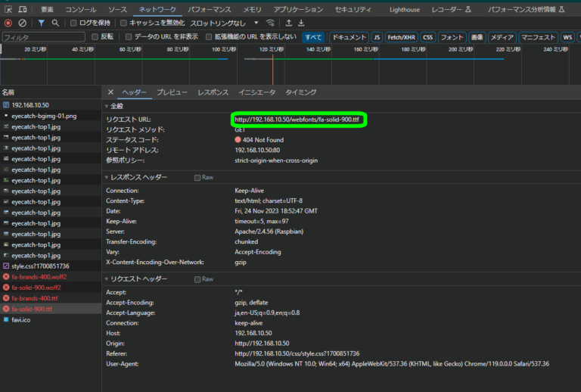Enable the ログを保持 checkbox
The height and width of the screenshot is (392, 581).
(73, 23)
